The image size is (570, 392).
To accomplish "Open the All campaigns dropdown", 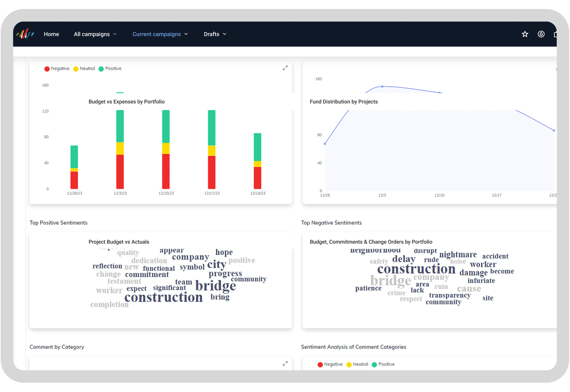I will click(95, 34).
